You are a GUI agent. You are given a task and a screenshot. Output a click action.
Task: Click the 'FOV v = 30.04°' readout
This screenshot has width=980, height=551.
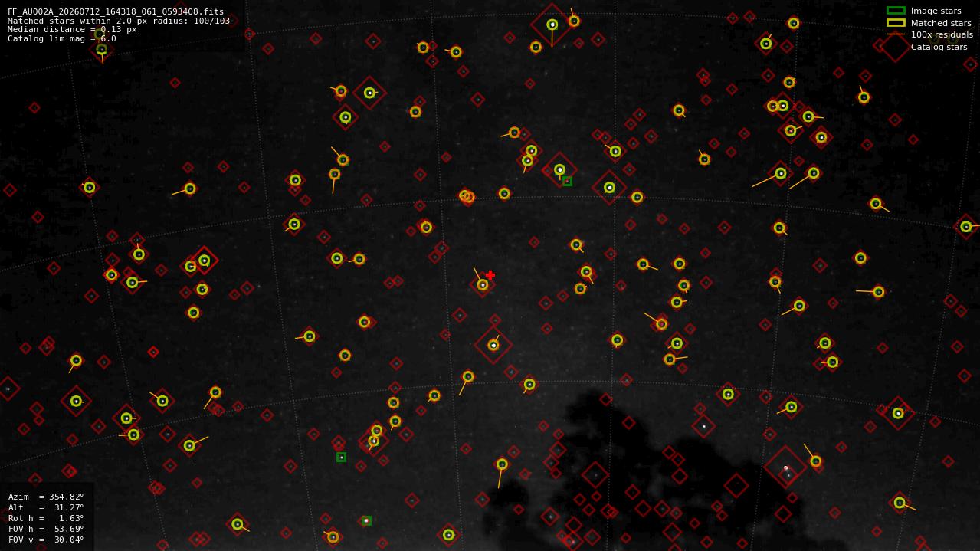pos(46,540)
